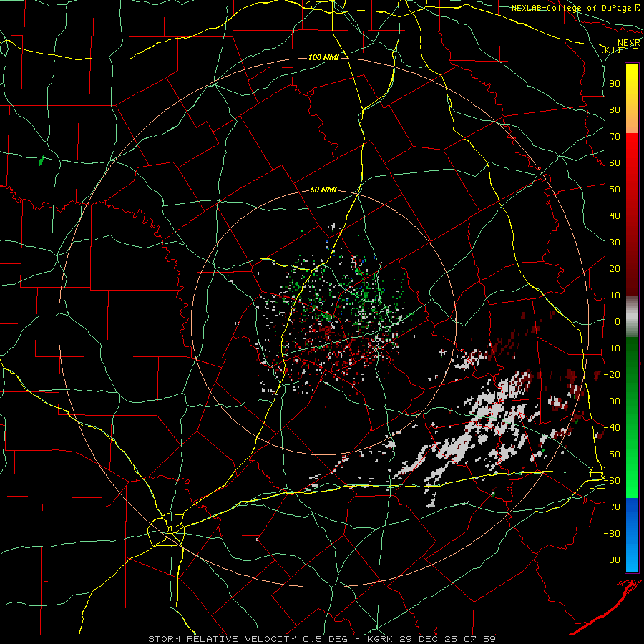Click the "STORM RELATIVE VELOCITY 0.5 DEG" caption
Image resolution: width=644 pixels, height=644 pixels.
pos(248,639)
